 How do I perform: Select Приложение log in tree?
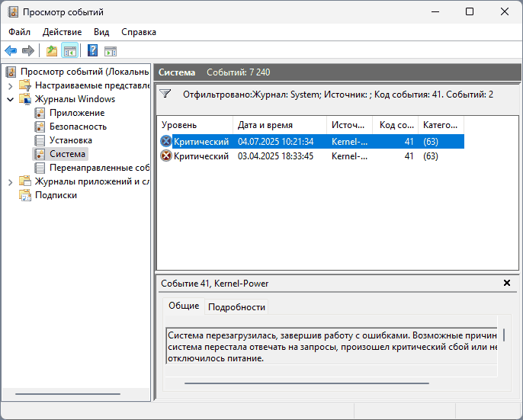tap(77, 113)
